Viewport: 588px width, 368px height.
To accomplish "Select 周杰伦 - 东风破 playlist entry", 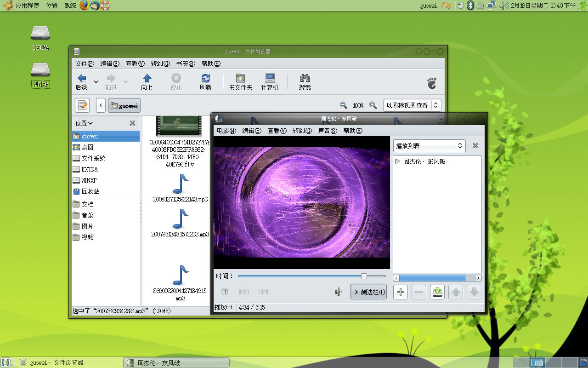I will click(x=424, y=161).
